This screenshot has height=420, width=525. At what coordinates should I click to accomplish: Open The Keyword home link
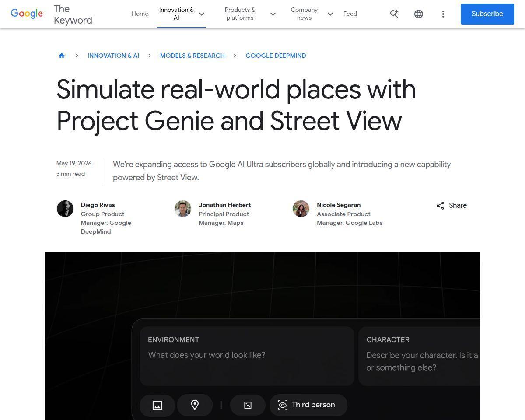click(73, 14)
